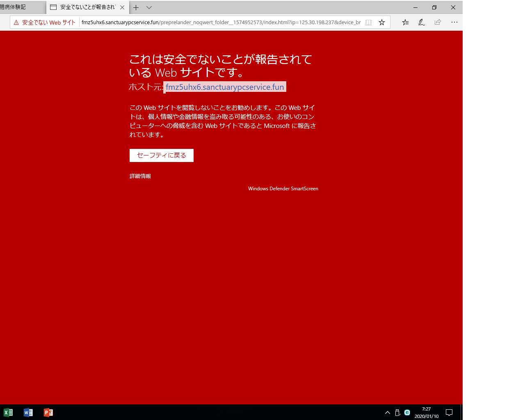Show hidden system tray icons chevron
525x420 pixels.
pos(388,413)
